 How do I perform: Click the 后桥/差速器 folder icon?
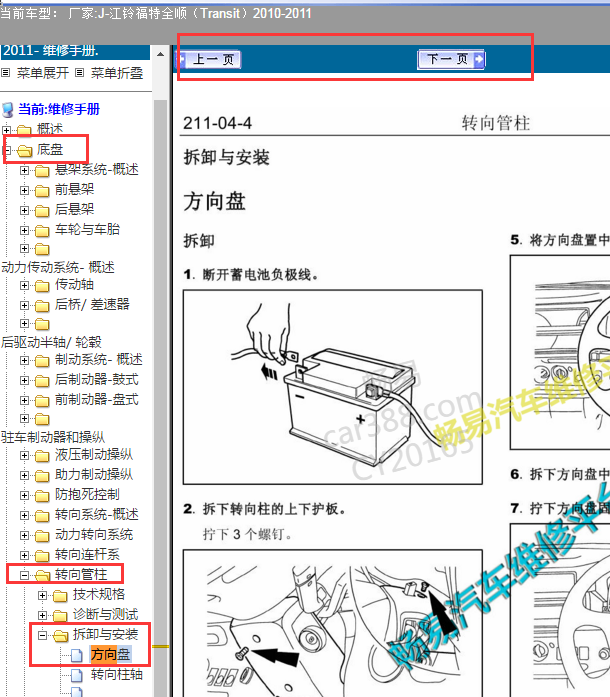42,306
